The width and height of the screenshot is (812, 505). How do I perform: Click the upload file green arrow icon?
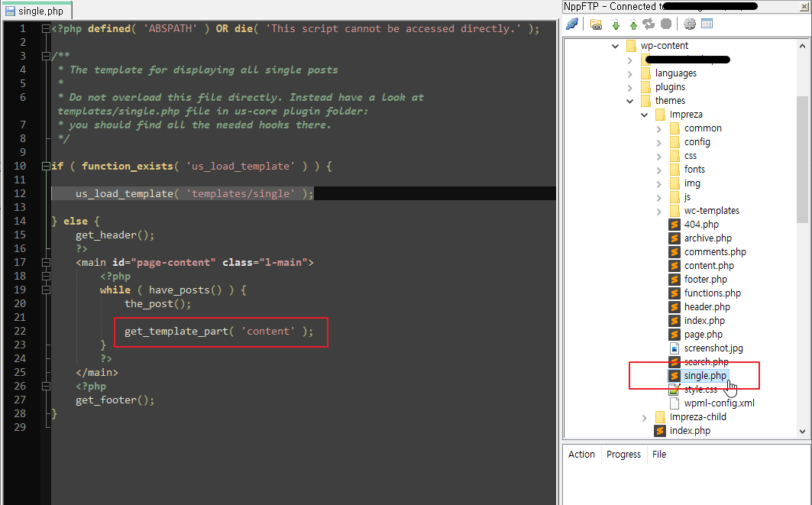(x=632, y=24)
